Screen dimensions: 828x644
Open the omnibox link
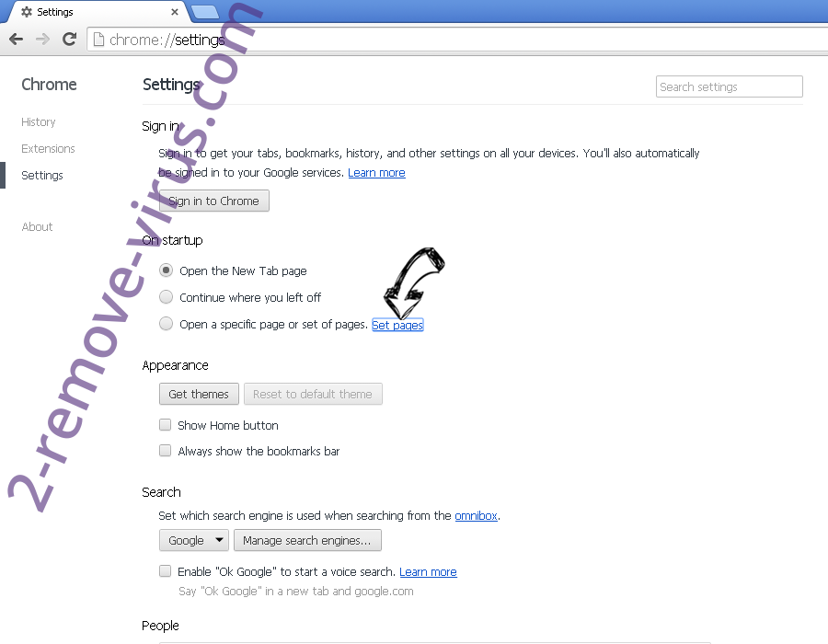[x=476, y=516]
